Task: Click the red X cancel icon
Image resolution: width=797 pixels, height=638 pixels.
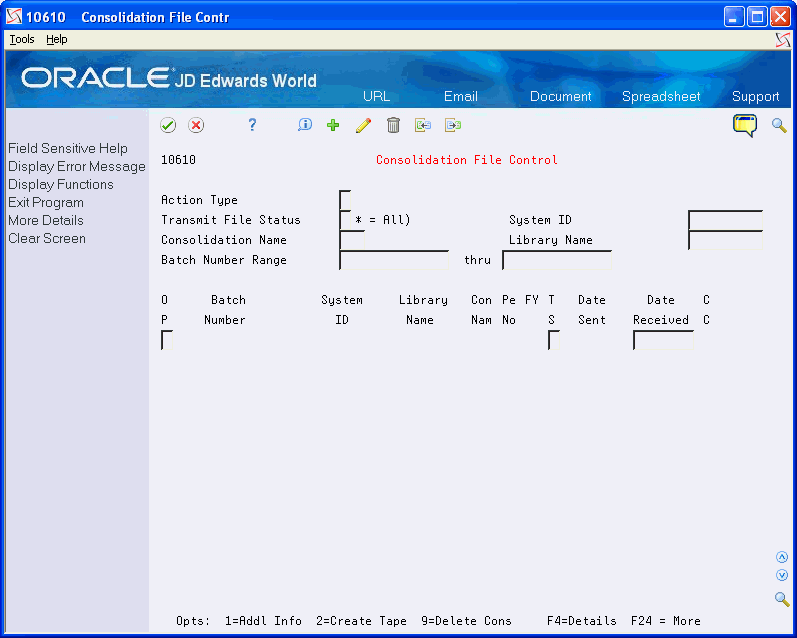Action: click(x=196, y=125)
